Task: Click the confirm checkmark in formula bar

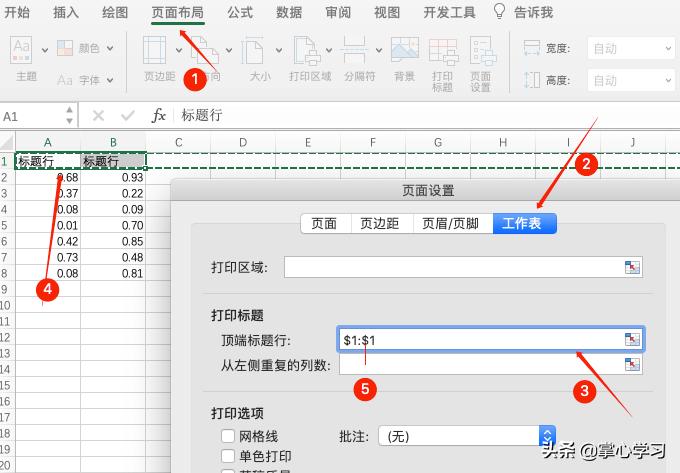Action: click(128, 116)
